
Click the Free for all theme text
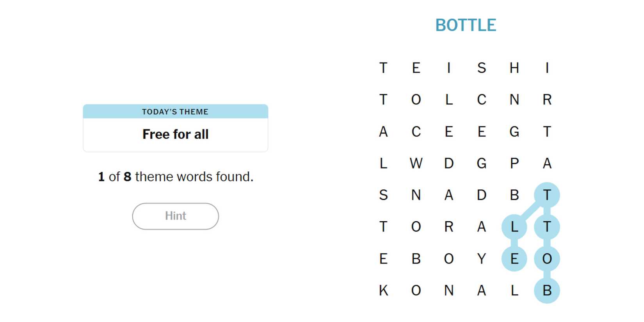(175, 134)
